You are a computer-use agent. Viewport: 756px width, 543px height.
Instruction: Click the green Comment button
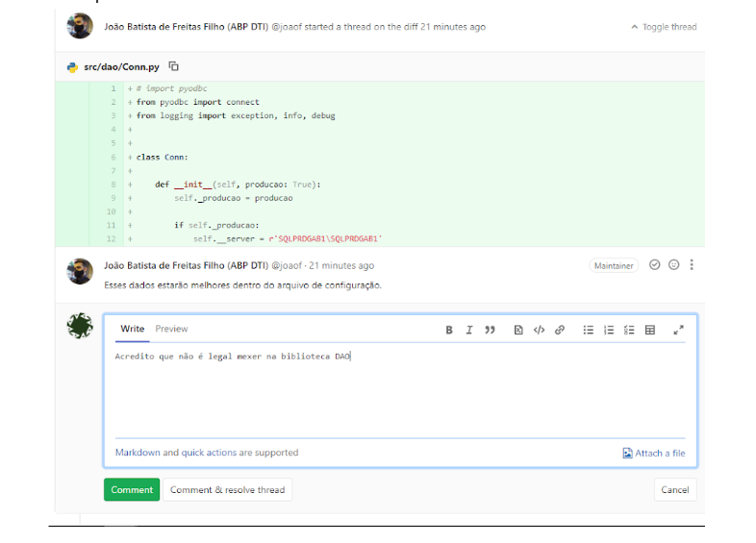click(132, 489)
